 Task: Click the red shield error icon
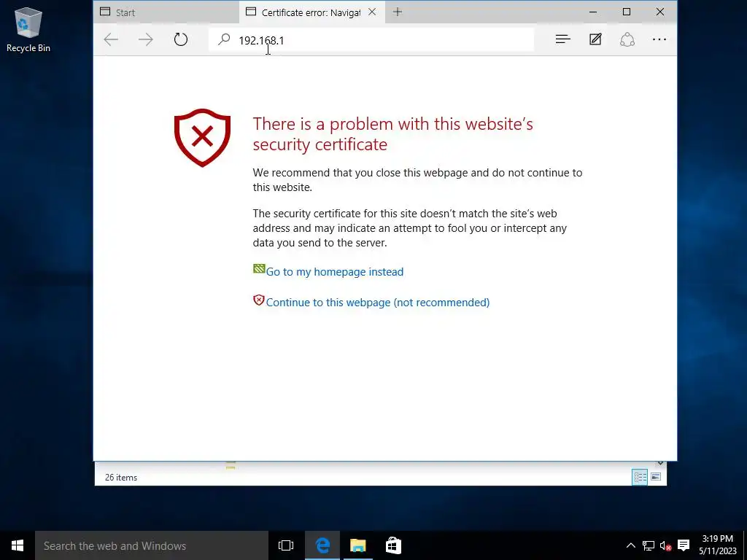(x=203, y=138)
